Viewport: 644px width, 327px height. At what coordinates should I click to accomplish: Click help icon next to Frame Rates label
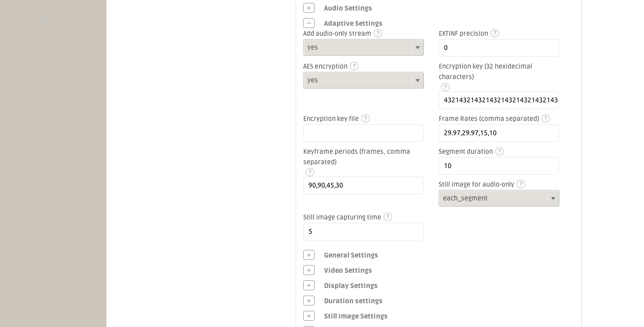pyautogui.click(x=546, y=119)
